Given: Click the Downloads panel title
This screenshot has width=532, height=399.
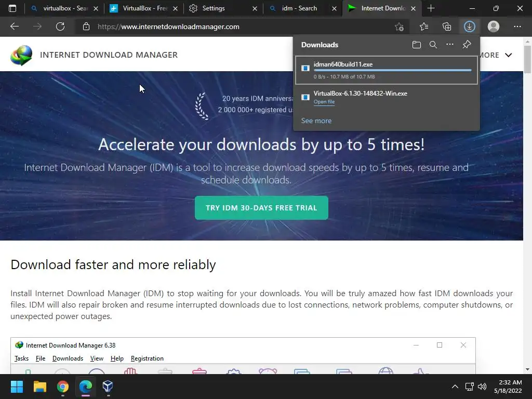Looking at the screenshot, I should coord(320,45).
